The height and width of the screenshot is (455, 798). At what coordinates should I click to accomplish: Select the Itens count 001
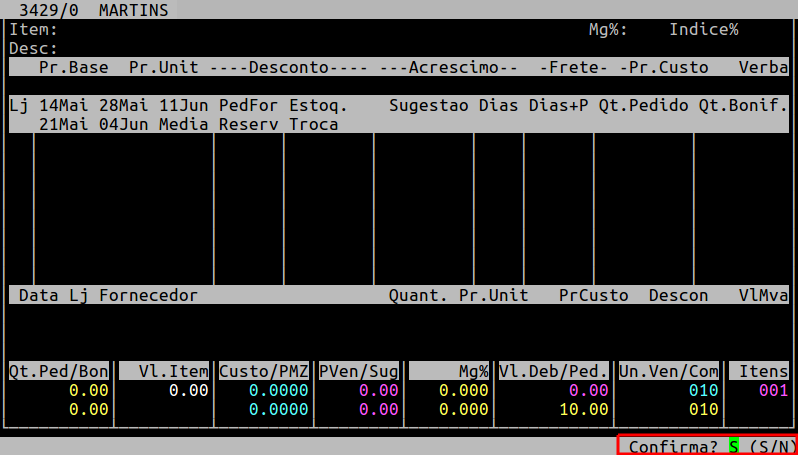coord(774,390)
